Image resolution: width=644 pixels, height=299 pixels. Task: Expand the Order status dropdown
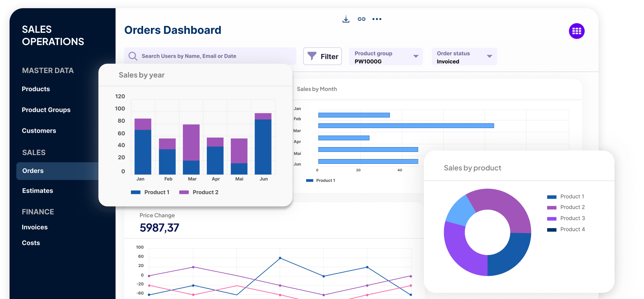464,56
